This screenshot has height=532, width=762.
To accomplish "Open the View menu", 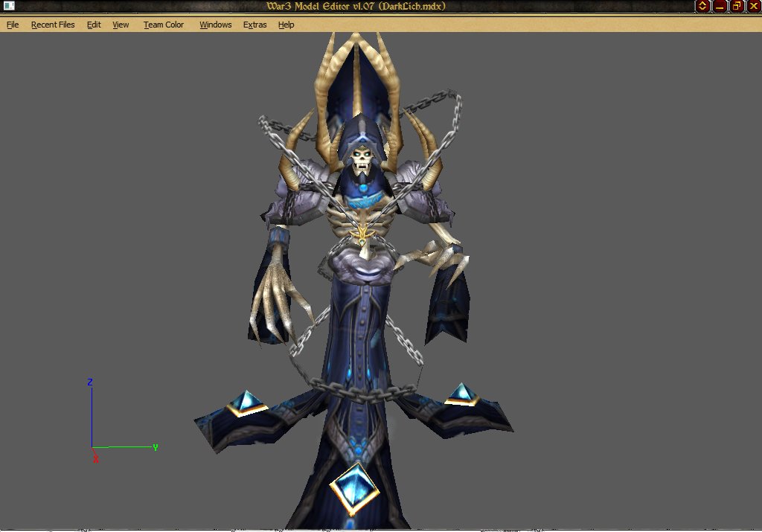I will pyautogui.click(x=121, y=25).
